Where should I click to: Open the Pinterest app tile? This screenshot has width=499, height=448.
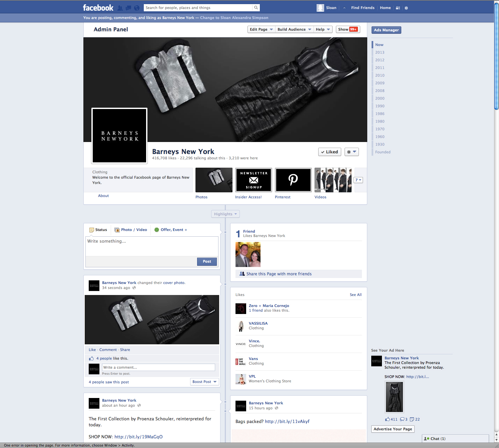tap(293, 180)
